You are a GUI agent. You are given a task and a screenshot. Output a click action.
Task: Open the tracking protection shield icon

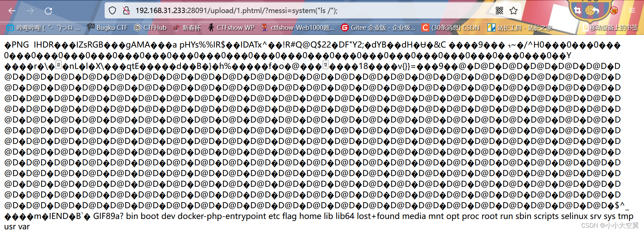112,11
